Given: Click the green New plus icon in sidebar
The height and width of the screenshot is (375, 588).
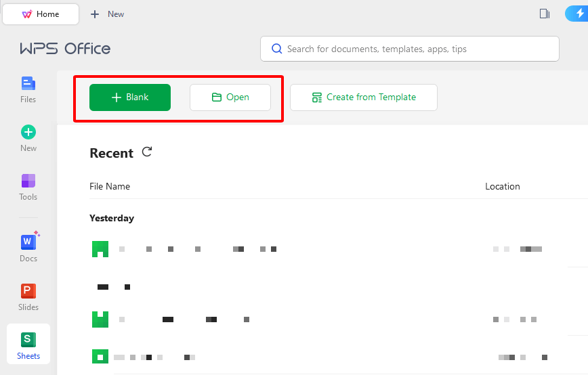Looking at the screenshot, I should point(28,132).
